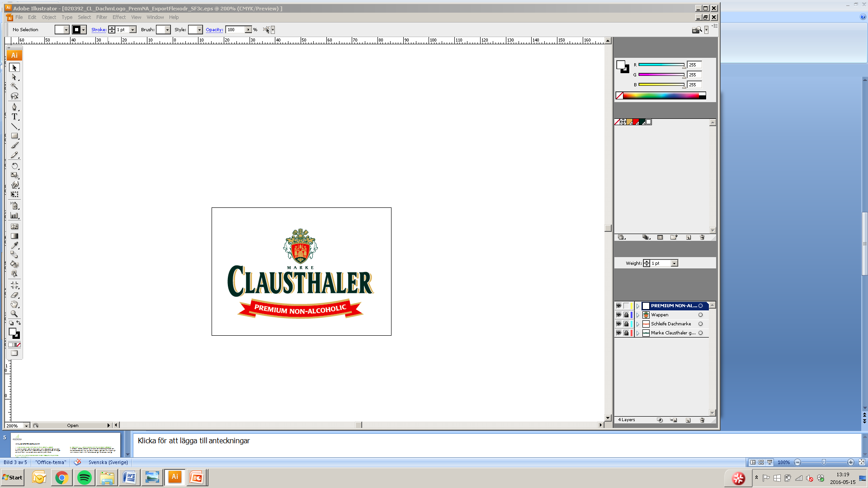This screenshot has width=868, height=488.
Task: Select the Blend tool
Action: pos(14,255)
